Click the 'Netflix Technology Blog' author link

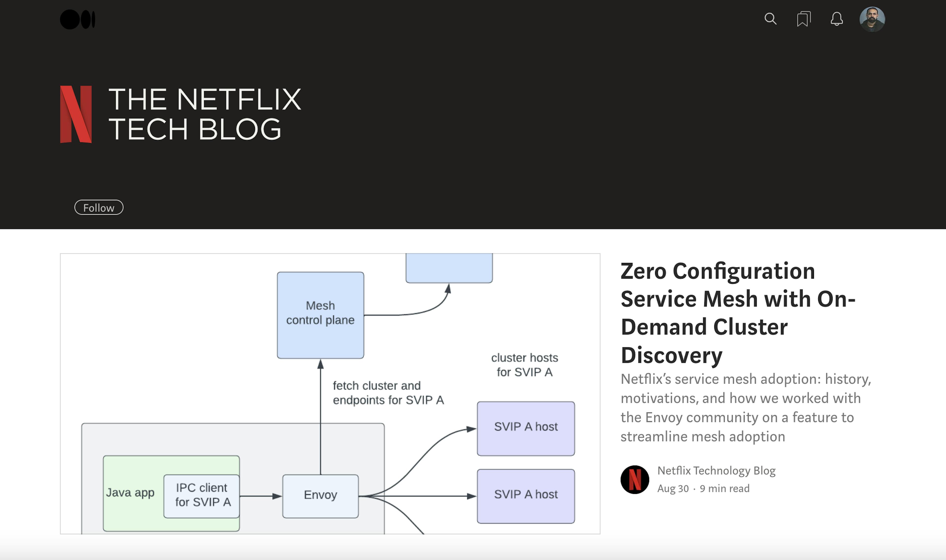point(716,471)
